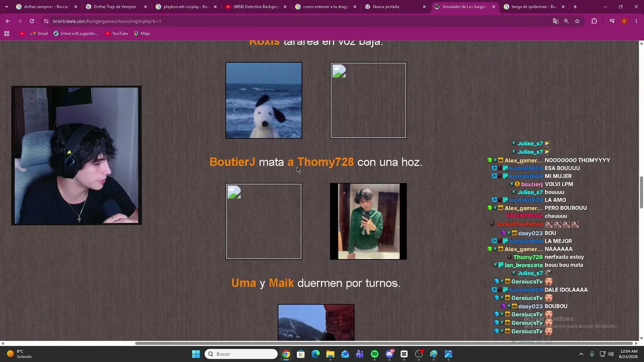
Task: Open Microsoft Teams from the taskbar
Action: [x=360, y=354]
